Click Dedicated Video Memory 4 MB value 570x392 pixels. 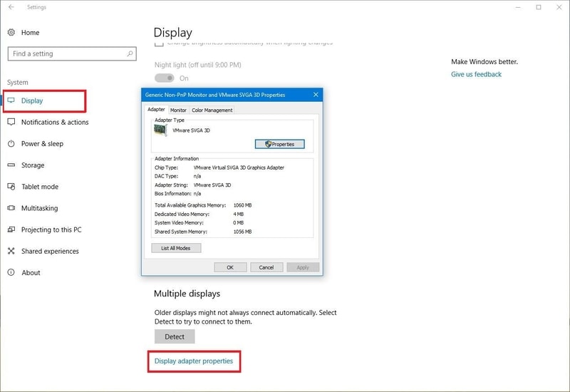(x=239, y=215)
